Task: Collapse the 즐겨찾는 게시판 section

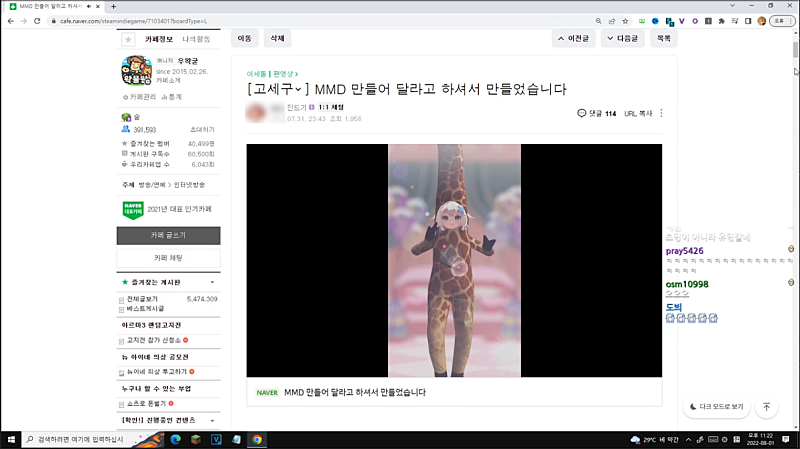Action: click(212, 282)
